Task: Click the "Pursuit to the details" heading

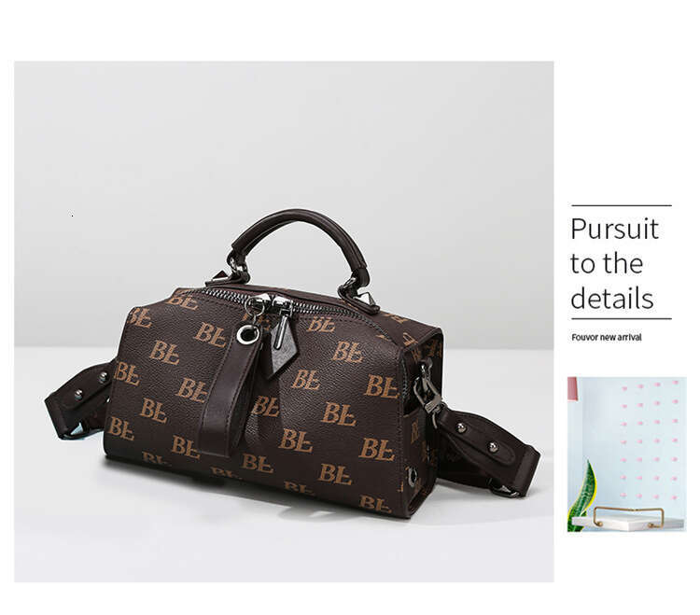Action: 614,263
